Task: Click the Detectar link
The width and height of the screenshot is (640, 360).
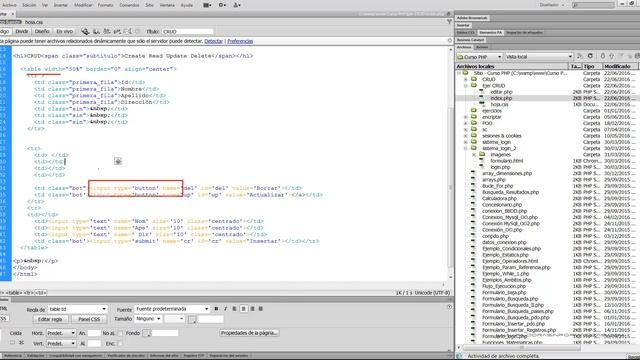Action: [x=213, y=41]
